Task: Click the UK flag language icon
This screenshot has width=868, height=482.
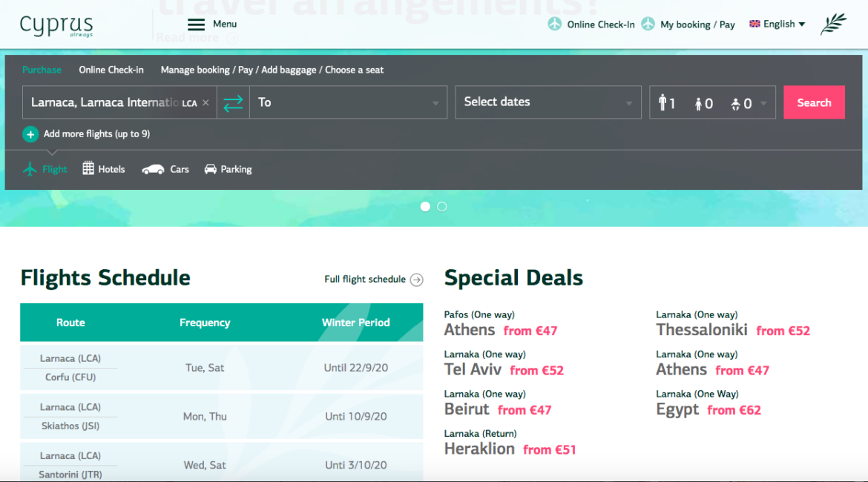Action: [x=754, y=24]
